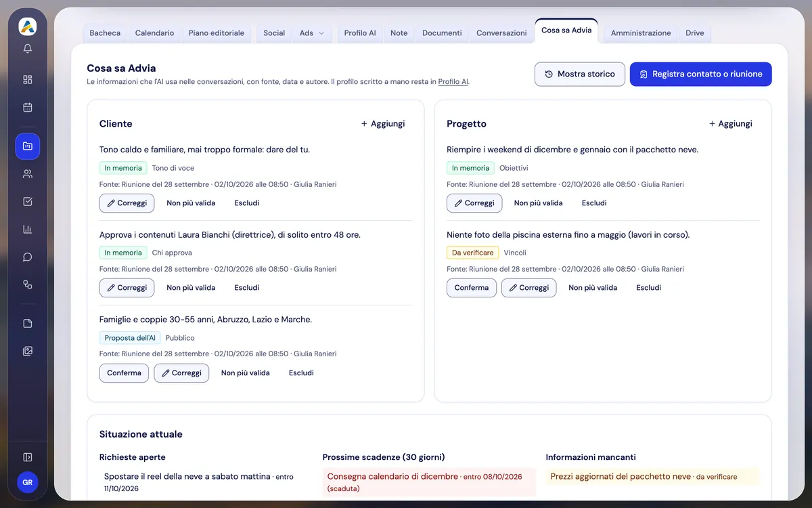The image size is (812, 508).
Task: Open the Amministrazione tab
Action: 641,33
